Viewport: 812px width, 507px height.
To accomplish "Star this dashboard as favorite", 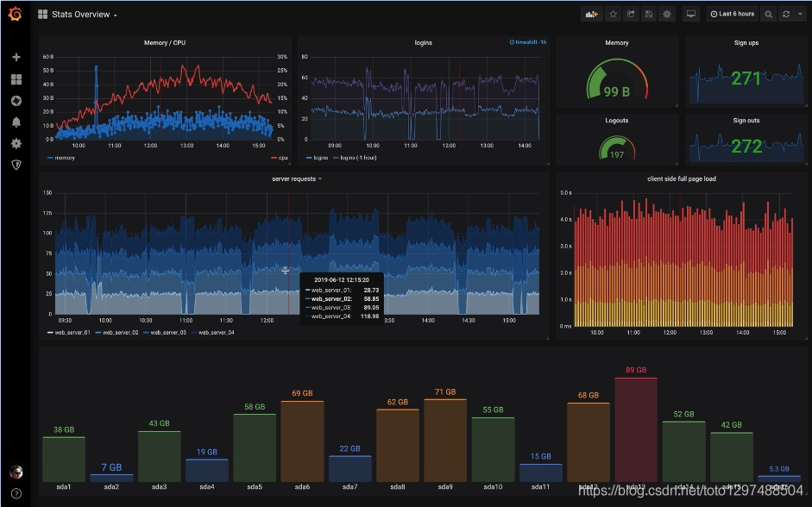I will (x=614, y=14).
